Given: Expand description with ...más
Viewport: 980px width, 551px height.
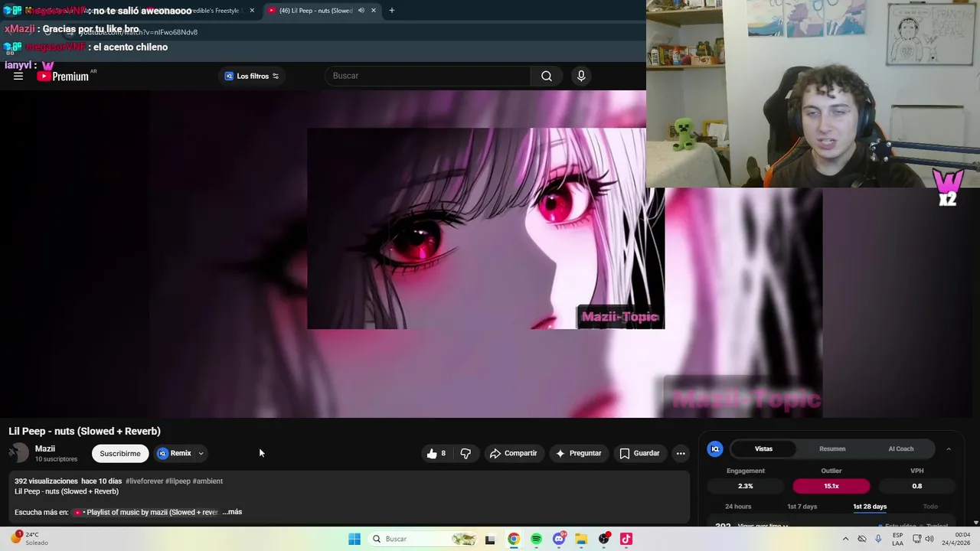Looking at the screenshot, I should 232,512.
